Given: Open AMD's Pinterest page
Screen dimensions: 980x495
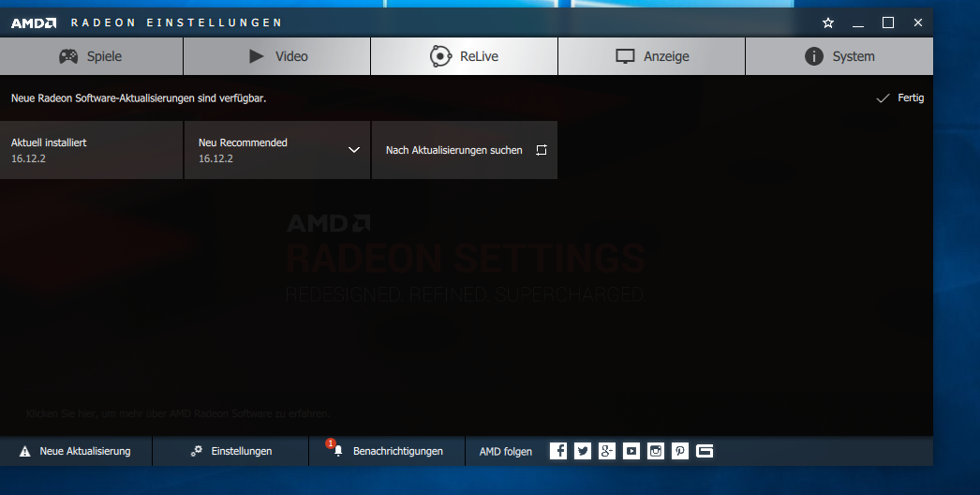Looking at the screenshot, I should (x=680, y=451).
